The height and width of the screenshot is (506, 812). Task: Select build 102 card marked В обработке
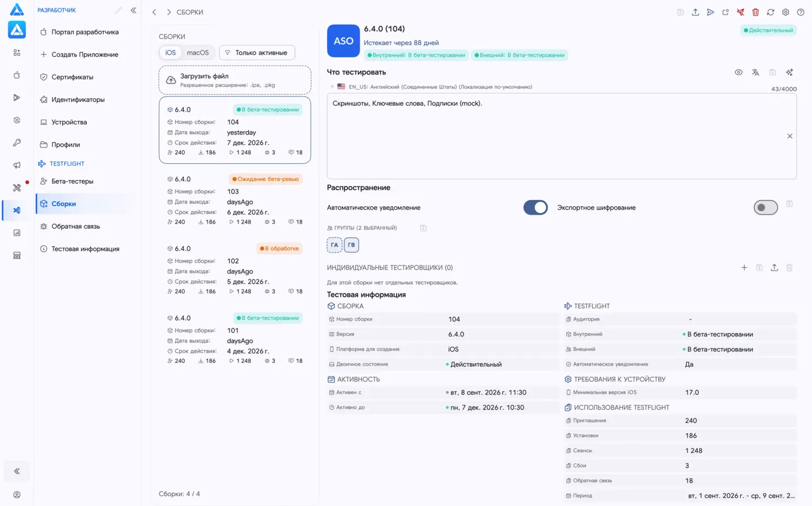(235, 269)
